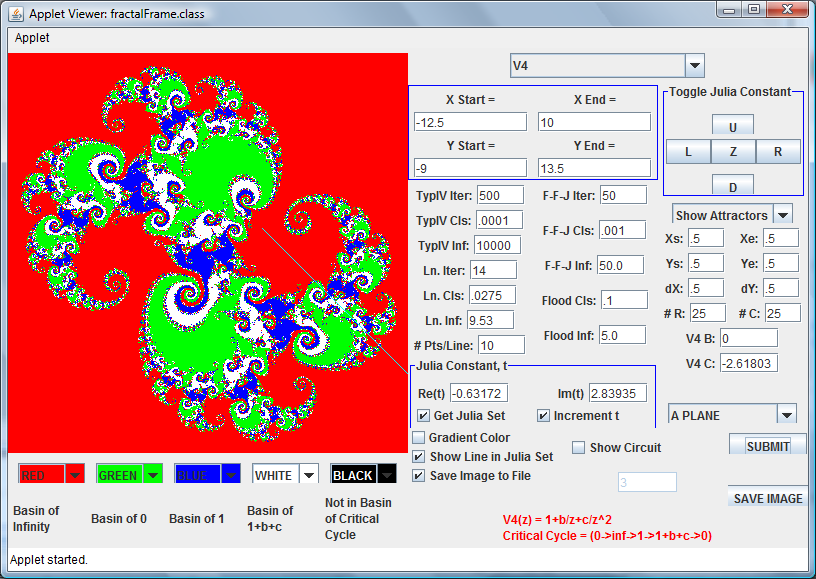The width and height of the screenshot is (816, 579).
Task: Open the GREEN color selector
Action: 152,475
